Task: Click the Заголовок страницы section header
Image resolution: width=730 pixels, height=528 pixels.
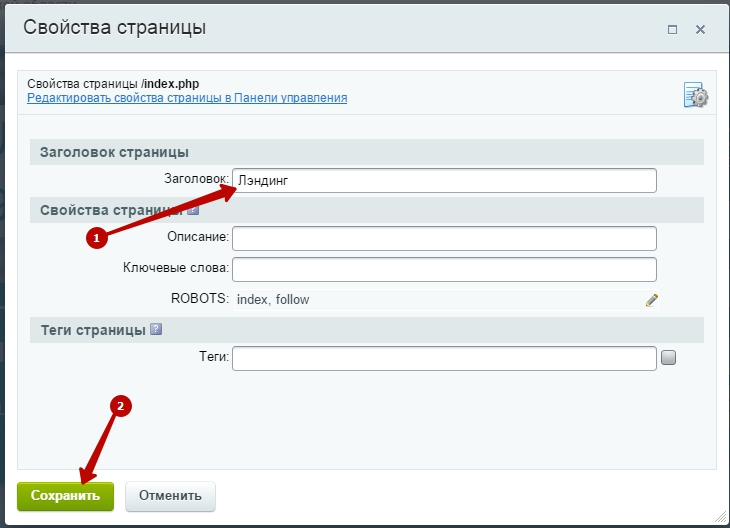Action: pos(114,152)
